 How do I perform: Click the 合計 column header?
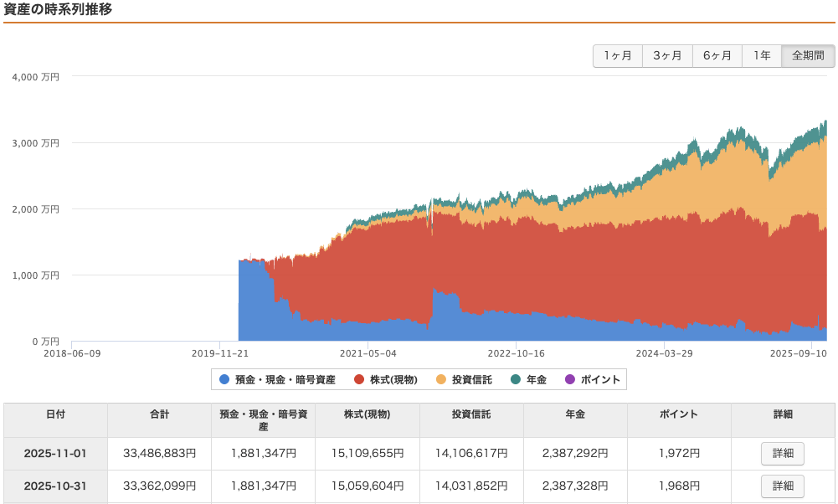tap(159, 414)
